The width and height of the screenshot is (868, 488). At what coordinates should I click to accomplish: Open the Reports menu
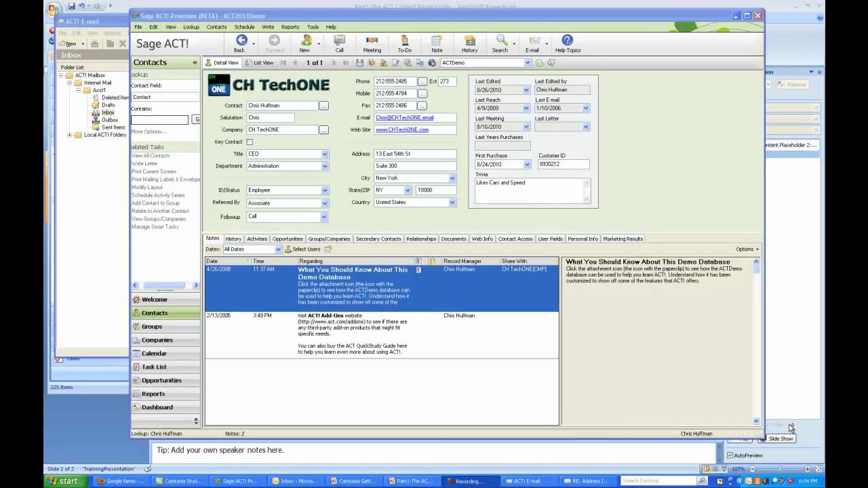click(290, 27)
